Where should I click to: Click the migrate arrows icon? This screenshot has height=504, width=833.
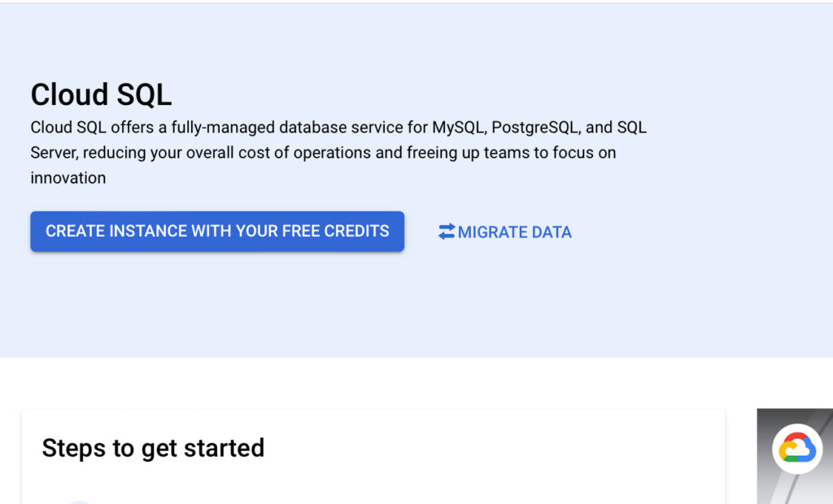coord(447,232)
